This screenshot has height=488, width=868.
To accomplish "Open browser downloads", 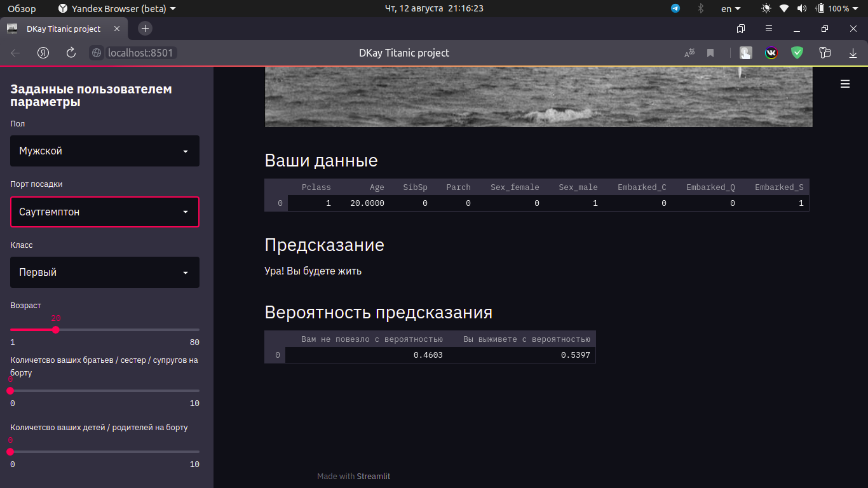I will [x=853, y=53].
